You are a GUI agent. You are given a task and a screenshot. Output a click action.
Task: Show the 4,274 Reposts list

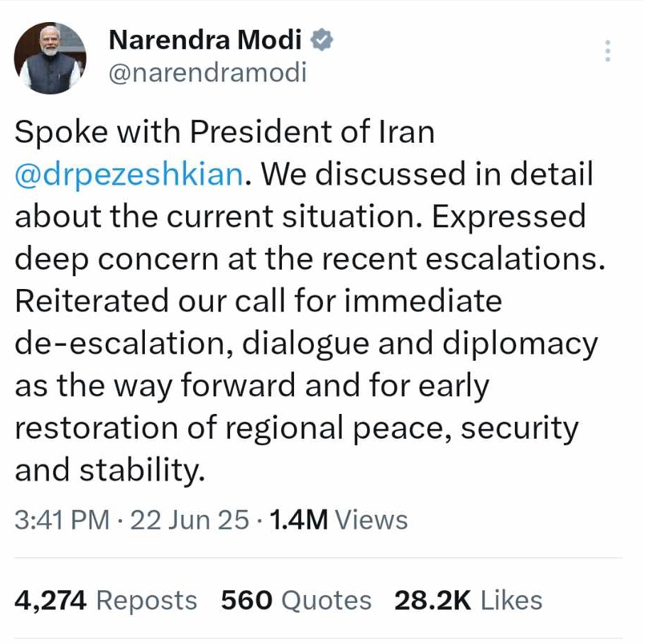(x=106, y=601)
